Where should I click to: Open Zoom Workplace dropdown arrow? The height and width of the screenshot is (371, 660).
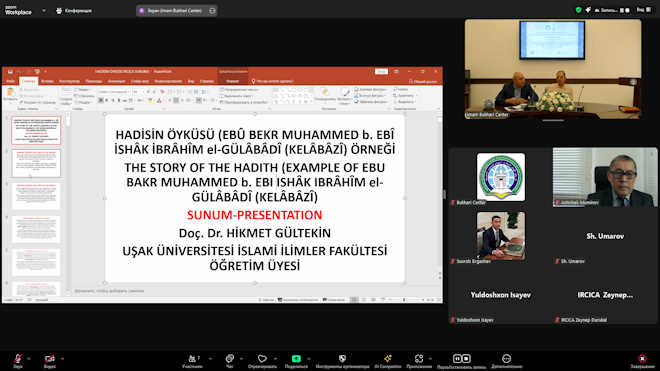tap(44, 11)
